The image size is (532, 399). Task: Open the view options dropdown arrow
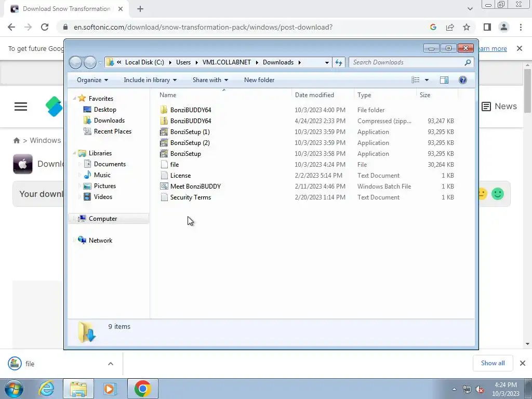pos(427,79)
